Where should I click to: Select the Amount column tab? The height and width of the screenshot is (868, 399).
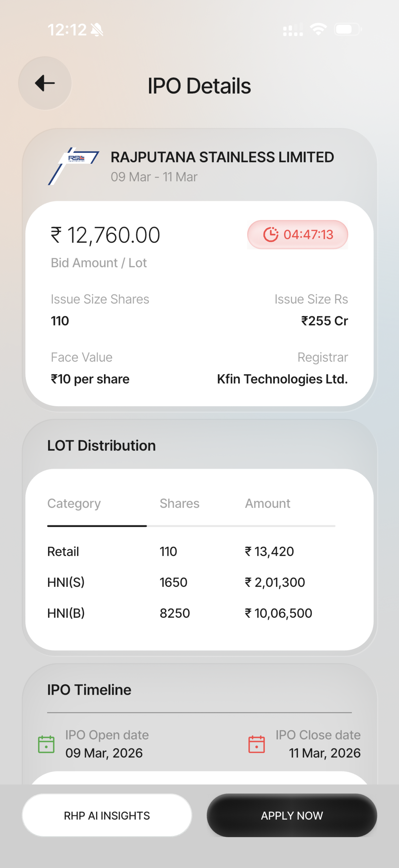[268, 504]
